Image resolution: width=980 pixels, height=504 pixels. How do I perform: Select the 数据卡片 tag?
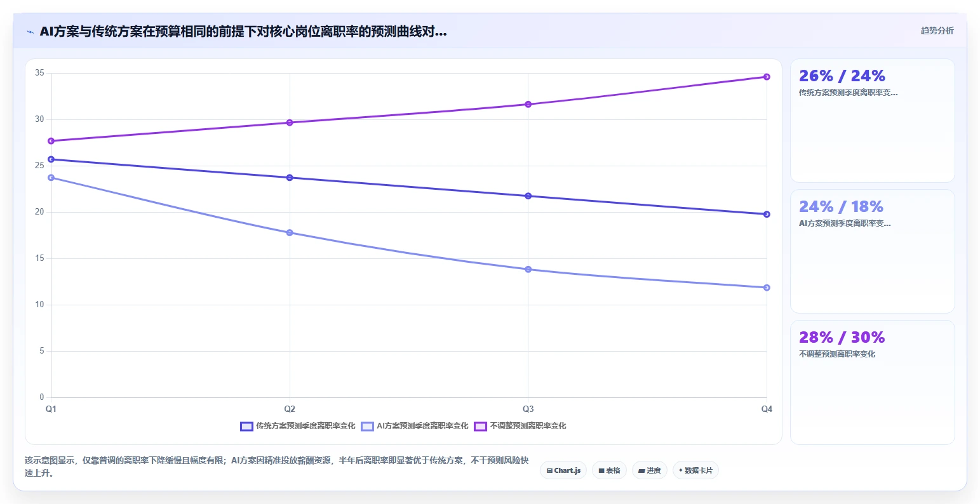[x=695, y=470]
